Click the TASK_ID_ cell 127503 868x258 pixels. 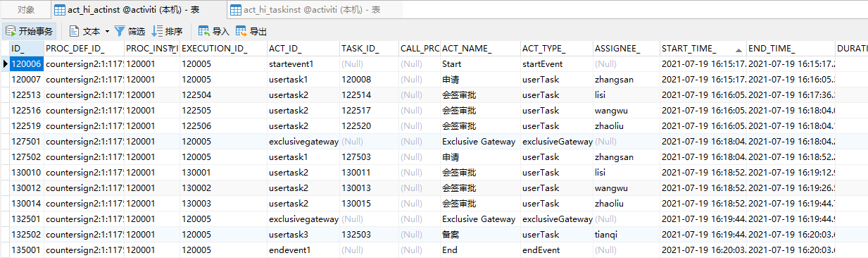tap(368, 156)
